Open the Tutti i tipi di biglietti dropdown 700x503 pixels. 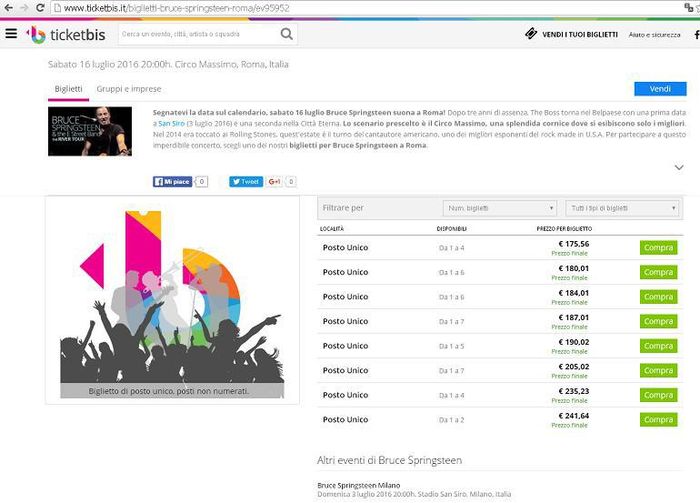(x=621, y=208)
